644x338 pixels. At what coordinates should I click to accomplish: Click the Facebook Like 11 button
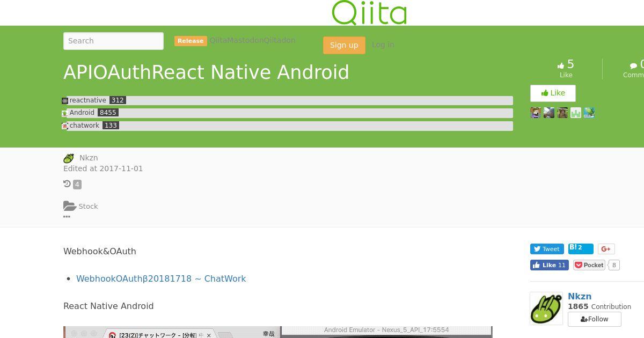(x=550, y=265)
